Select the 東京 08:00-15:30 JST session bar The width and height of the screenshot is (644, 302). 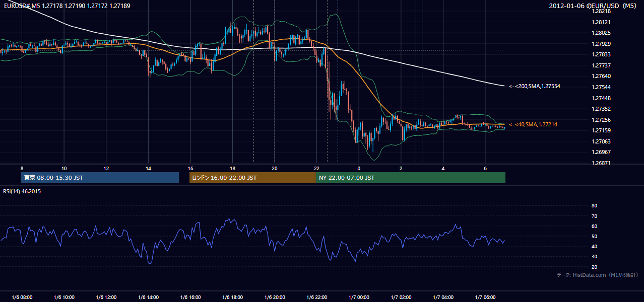[100, 178]
